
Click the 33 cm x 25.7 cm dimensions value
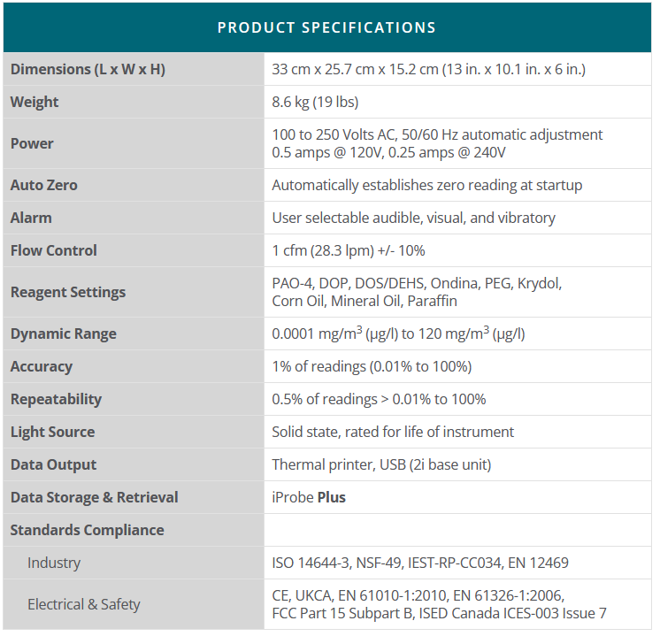coord(428,69)
